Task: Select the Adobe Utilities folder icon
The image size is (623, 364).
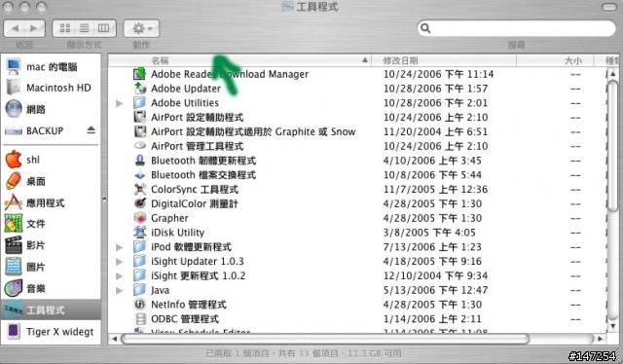Action: pyautogui.click(x=139, y=102)
